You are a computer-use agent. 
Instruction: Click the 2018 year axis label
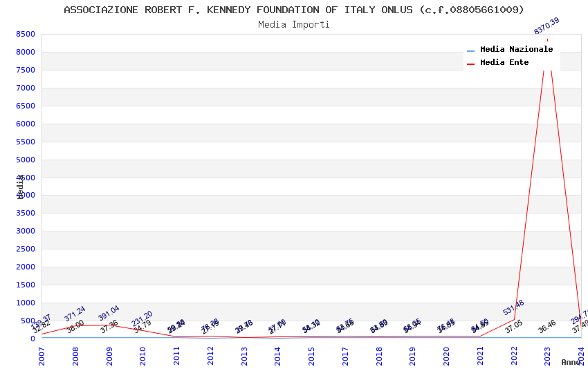click(379, 356)
